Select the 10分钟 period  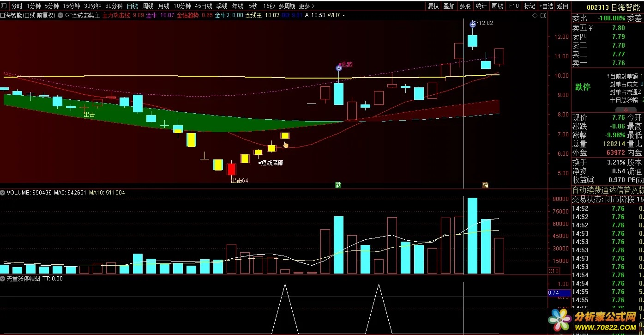pyautogui.click(x=182, y=6)
